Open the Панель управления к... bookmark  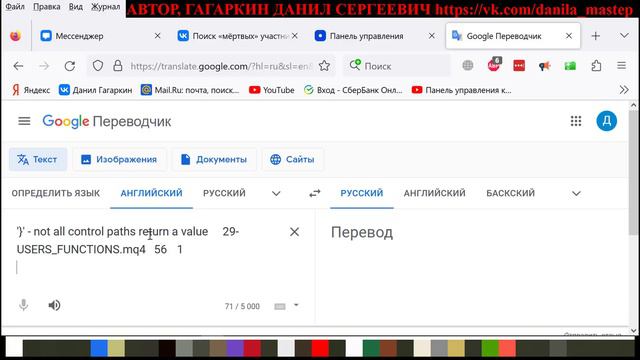point(462,90)
